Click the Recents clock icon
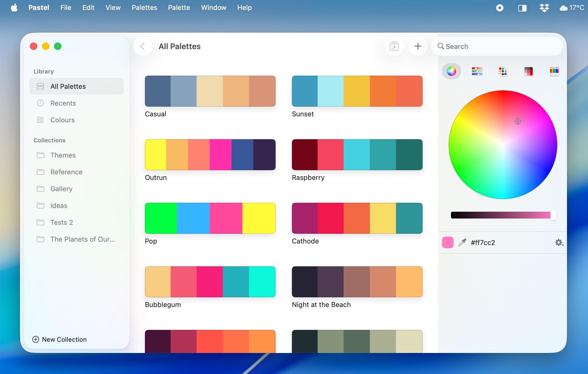Image resolution: width=588 pixels, height=374 pixels. (40, 103)
